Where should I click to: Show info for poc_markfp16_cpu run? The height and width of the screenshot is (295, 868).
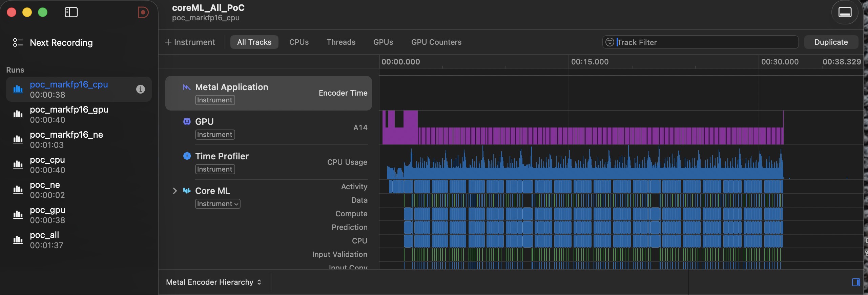[141, 89]
